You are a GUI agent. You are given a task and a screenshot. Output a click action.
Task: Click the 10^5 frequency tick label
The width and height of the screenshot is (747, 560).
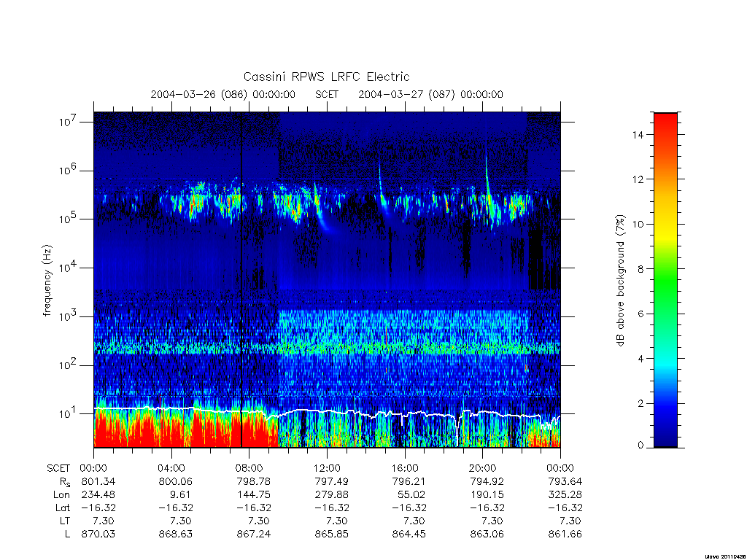coord(68,219)
